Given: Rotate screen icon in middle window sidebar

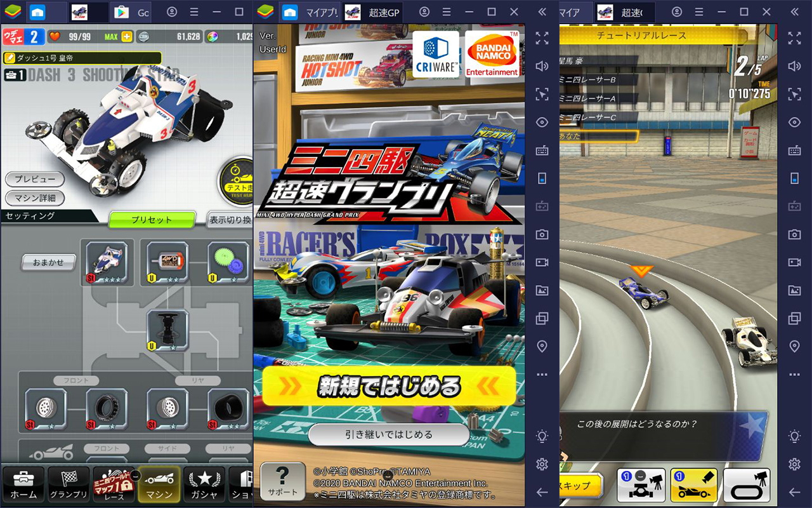Looking at the screenshot, I should point(542,178).
